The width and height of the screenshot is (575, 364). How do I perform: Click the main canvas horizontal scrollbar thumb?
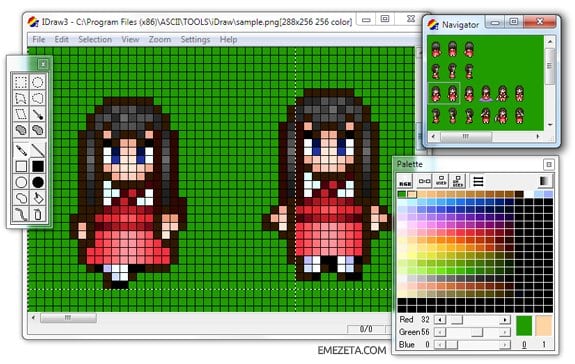point(68,317)
